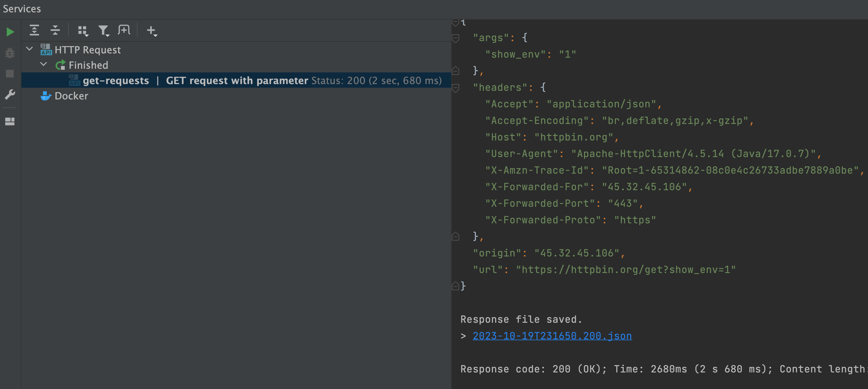Screen dimensions: 868x389
Task: Open the wrench settings icon
Action: tap(10, 94)
